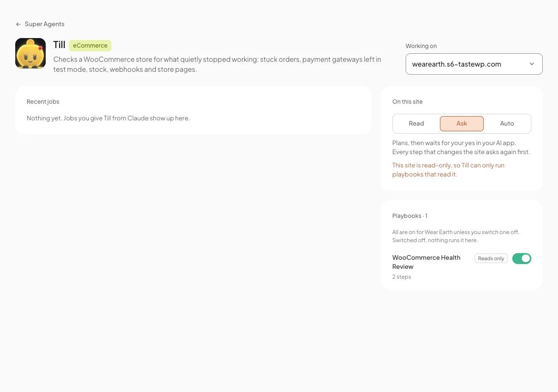
Task: Set site mode to Auto
Action: [x=507, y=123]
